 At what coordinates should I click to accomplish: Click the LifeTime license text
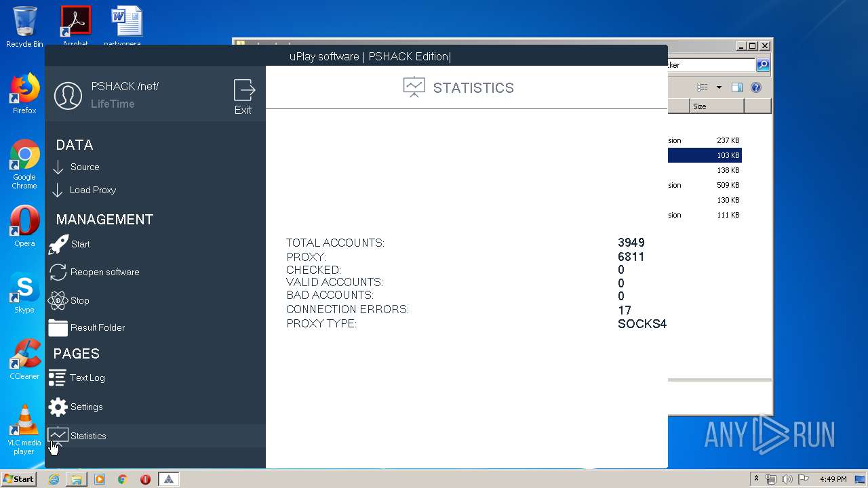[113, 104]
